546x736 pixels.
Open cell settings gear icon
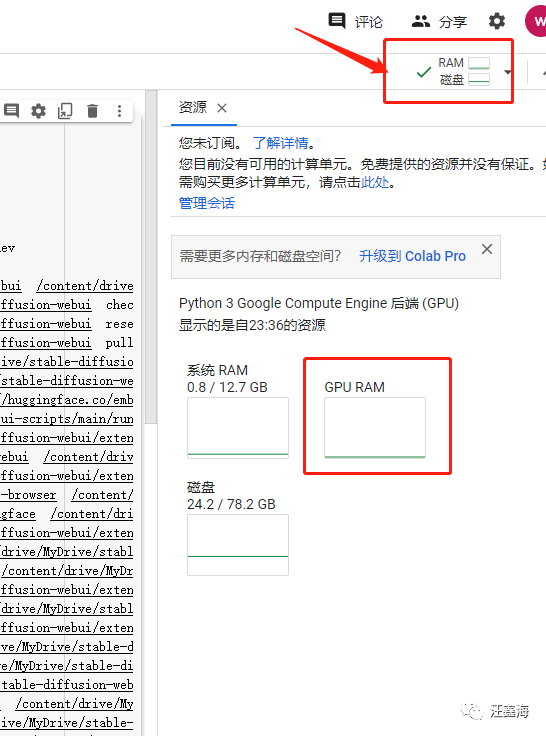pos(38,111)
